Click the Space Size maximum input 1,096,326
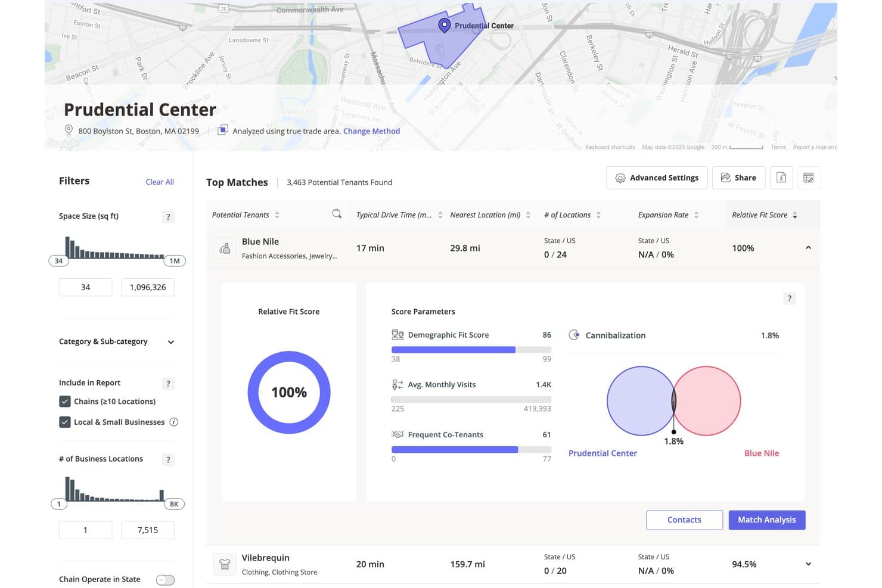Image resolution: width=882 pixels, height=588 pixels. point(148,287)
